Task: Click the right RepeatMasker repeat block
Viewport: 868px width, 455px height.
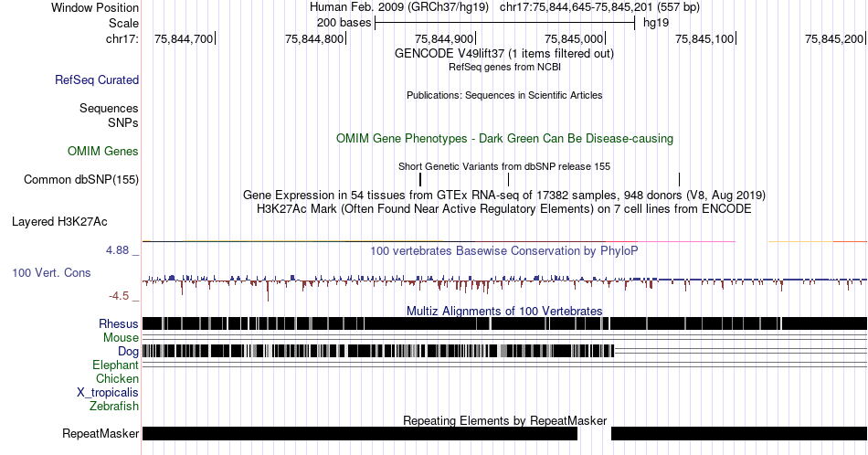Action: (x=739, y=433)
